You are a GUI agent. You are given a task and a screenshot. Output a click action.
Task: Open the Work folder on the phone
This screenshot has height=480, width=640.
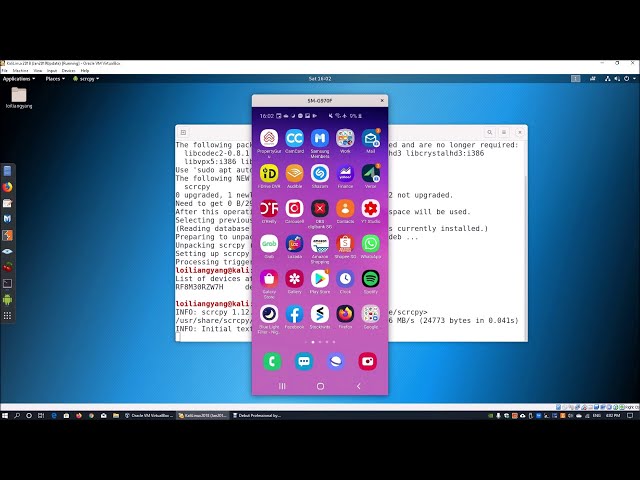345,139
